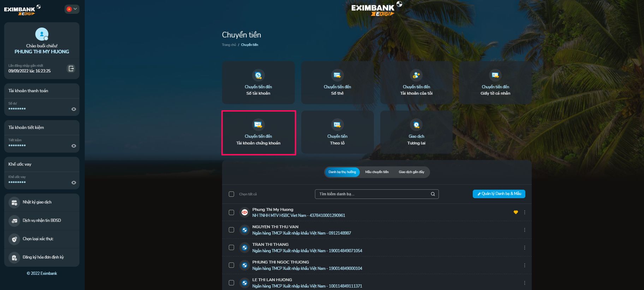Open transfer to my account (Tài khoản của tôi)
The height and width of the screenshot is (290, 644).
[x=416, y=83]
